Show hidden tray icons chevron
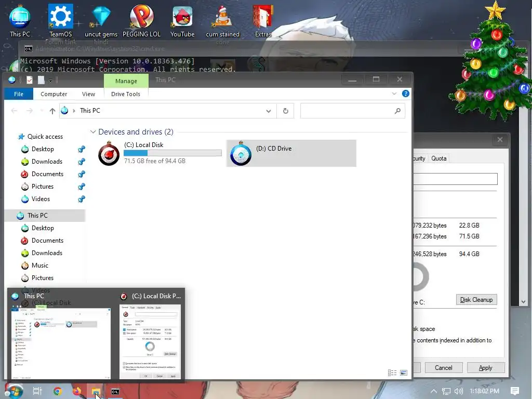 tap(434, 391)
